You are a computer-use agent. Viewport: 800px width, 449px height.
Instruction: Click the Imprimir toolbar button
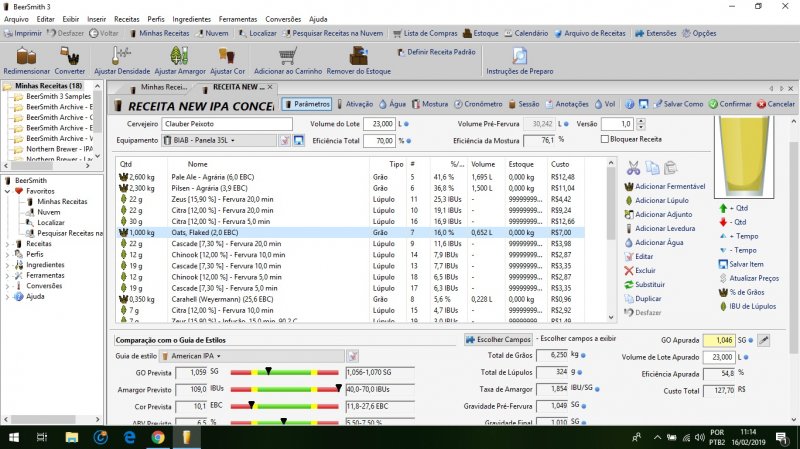[x=23, y=33]
